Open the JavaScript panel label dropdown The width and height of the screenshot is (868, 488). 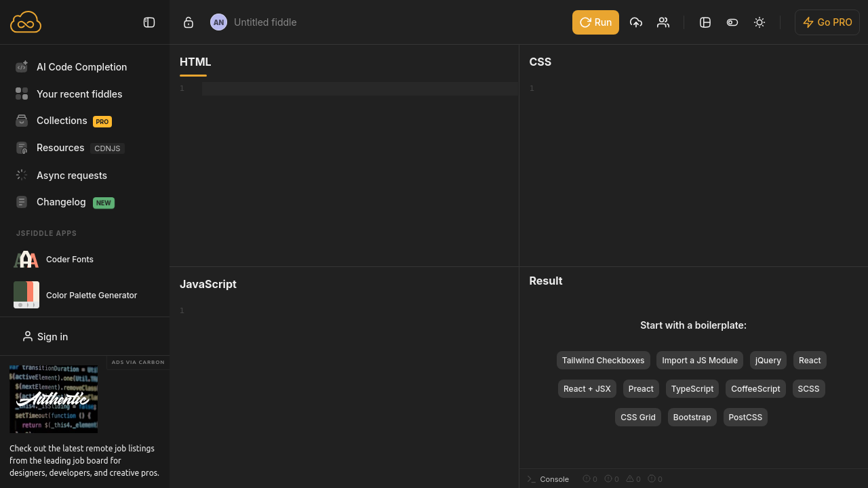208,284
